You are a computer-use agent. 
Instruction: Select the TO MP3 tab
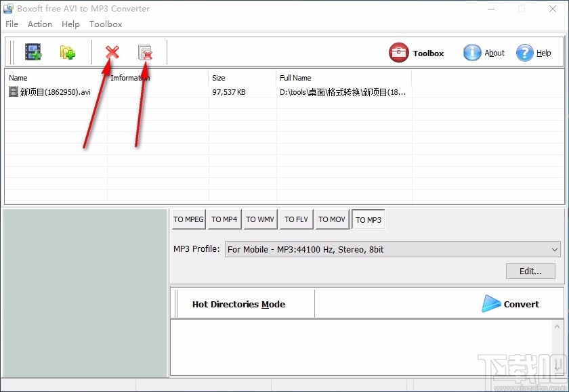(368, 219)
